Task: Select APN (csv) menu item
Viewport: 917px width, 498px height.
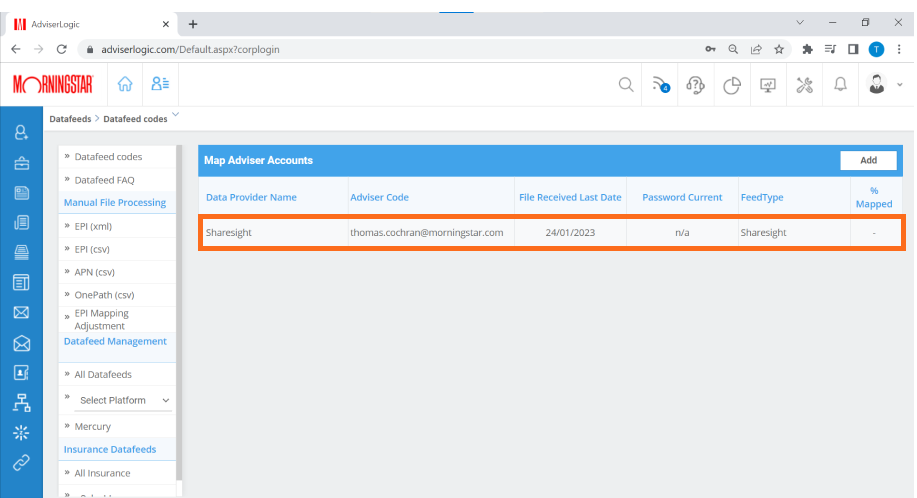Action: (94, 272)
